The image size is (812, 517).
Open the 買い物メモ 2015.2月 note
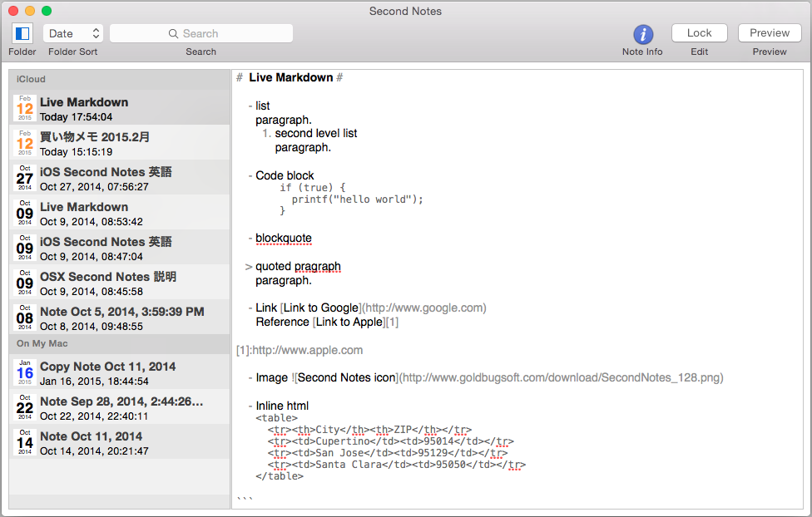[x=120, y=143]
